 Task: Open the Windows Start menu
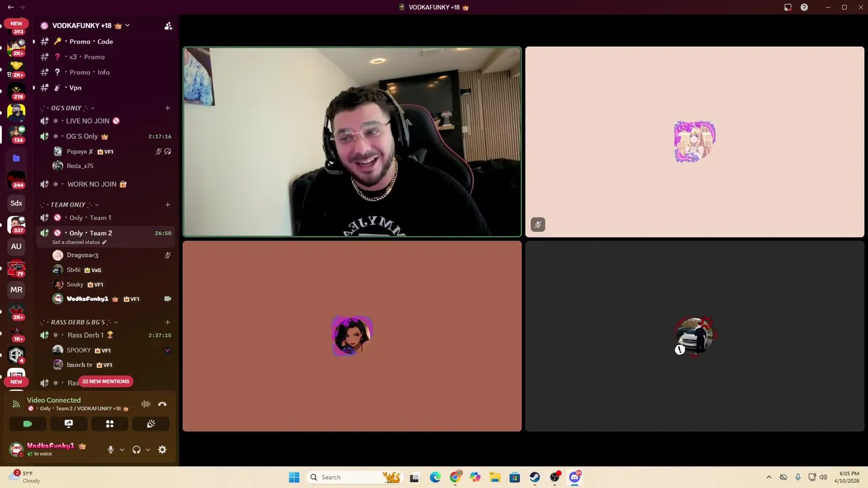294,477
